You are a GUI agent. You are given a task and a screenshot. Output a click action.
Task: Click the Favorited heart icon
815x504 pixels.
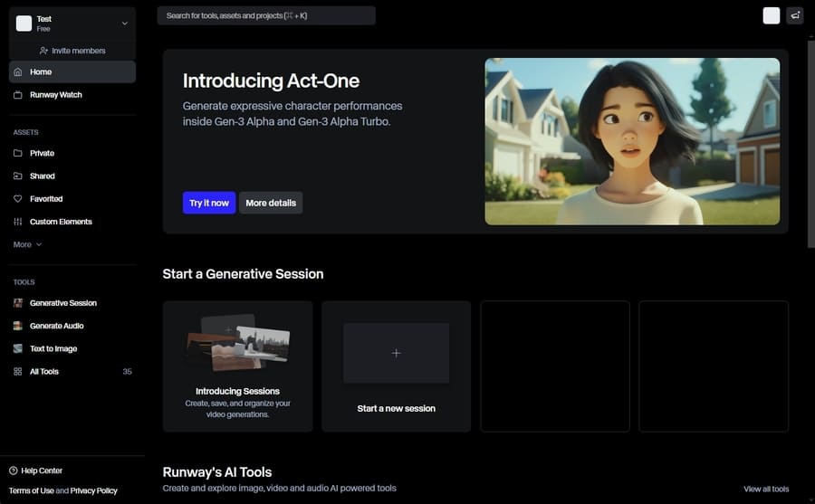pyautogui.click(x=18, y=198)
